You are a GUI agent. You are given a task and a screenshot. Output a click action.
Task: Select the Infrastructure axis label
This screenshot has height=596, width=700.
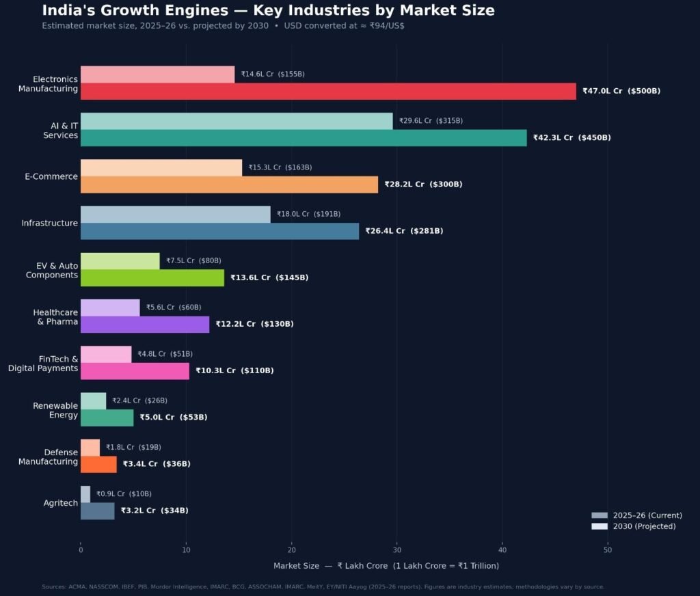click(49, 223)
